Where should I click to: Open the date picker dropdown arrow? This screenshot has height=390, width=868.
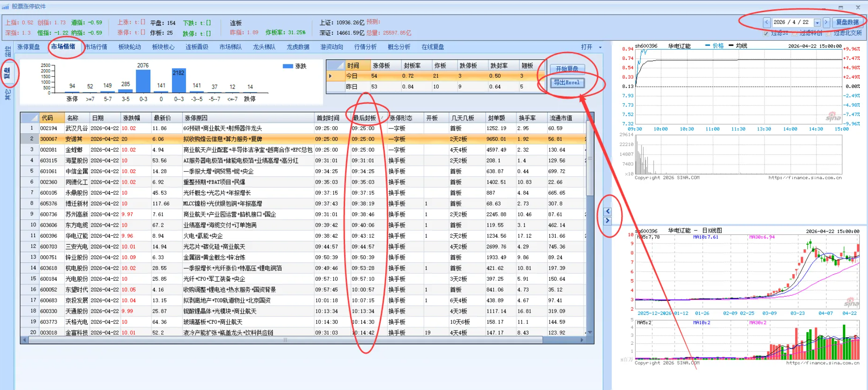(x=817, y=22)
